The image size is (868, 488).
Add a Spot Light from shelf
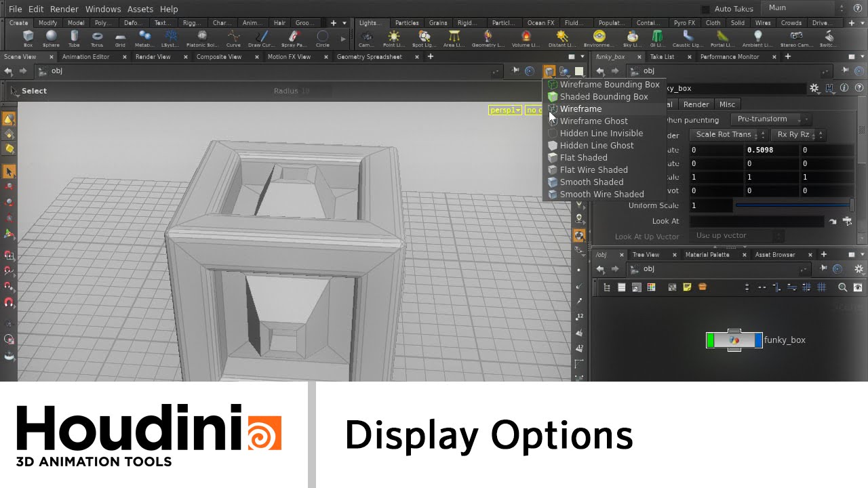pyautogui.click(x=425, y=39)
